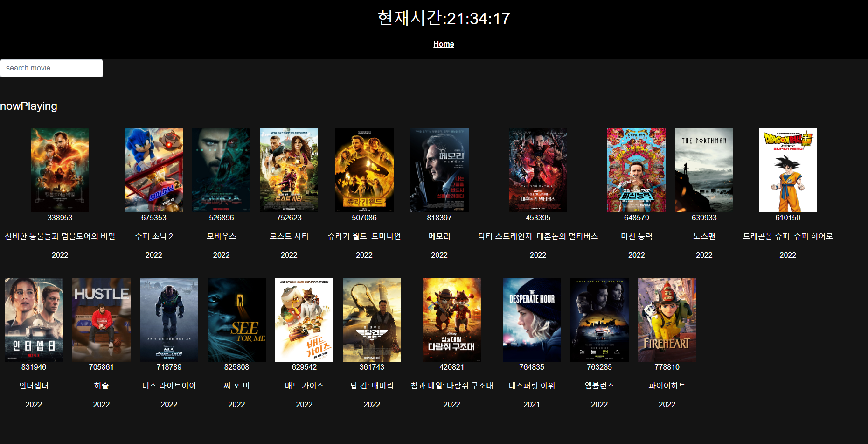Open the Fireheart movie poster
The image size is (868, 444).
coord(667,319)
